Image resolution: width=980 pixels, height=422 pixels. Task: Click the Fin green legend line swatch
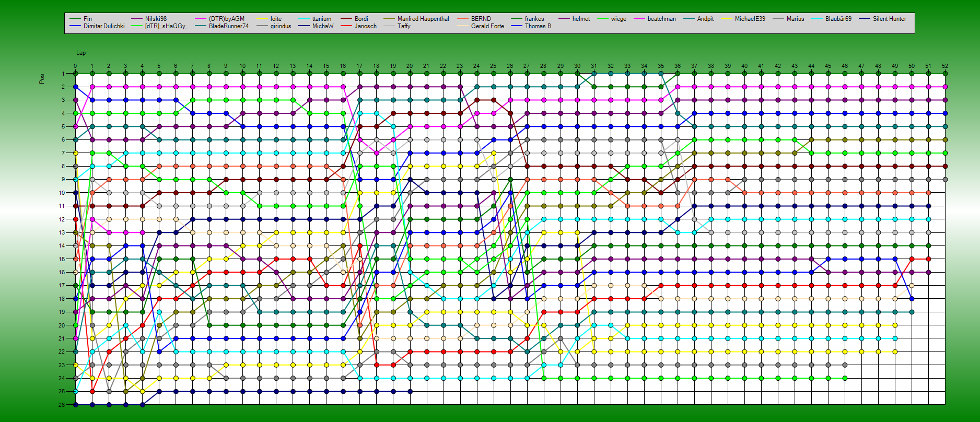[75, 19]
